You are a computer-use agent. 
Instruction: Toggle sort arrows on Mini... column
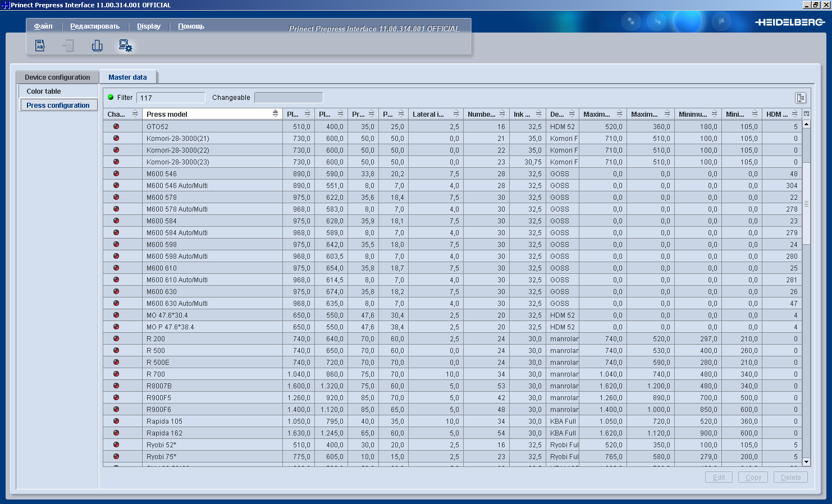(755, 114)
